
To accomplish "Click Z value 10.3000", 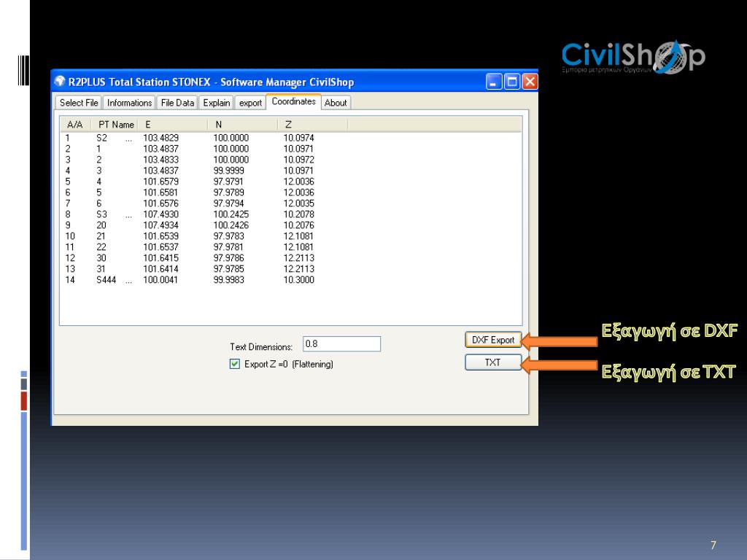I will point(298,280).
